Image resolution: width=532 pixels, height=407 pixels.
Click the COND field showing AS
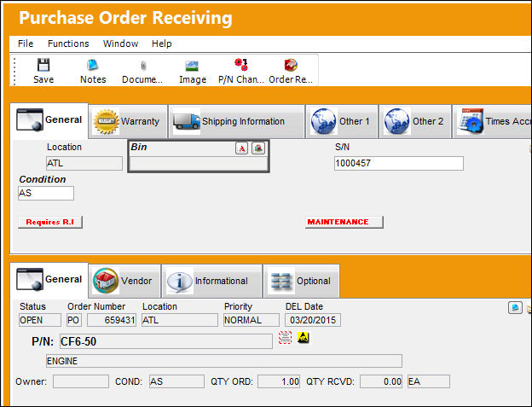point(176,381)
